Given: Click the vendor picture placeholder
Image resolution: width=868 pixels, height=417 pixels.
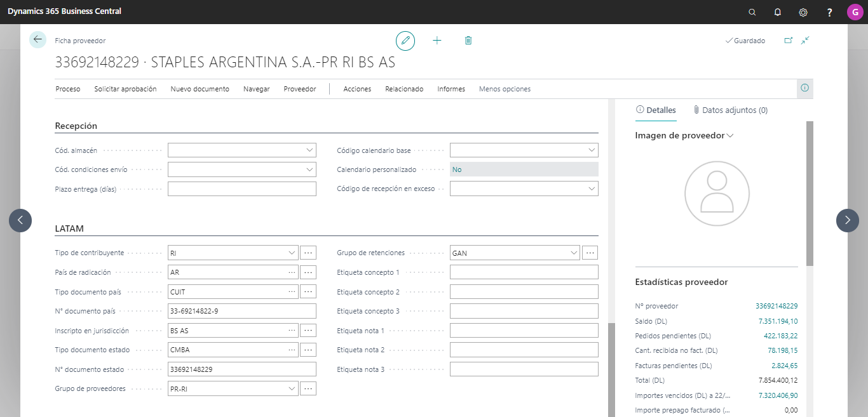Looking at the screenshot, I should pyautogui.click(x=716, y=194).
